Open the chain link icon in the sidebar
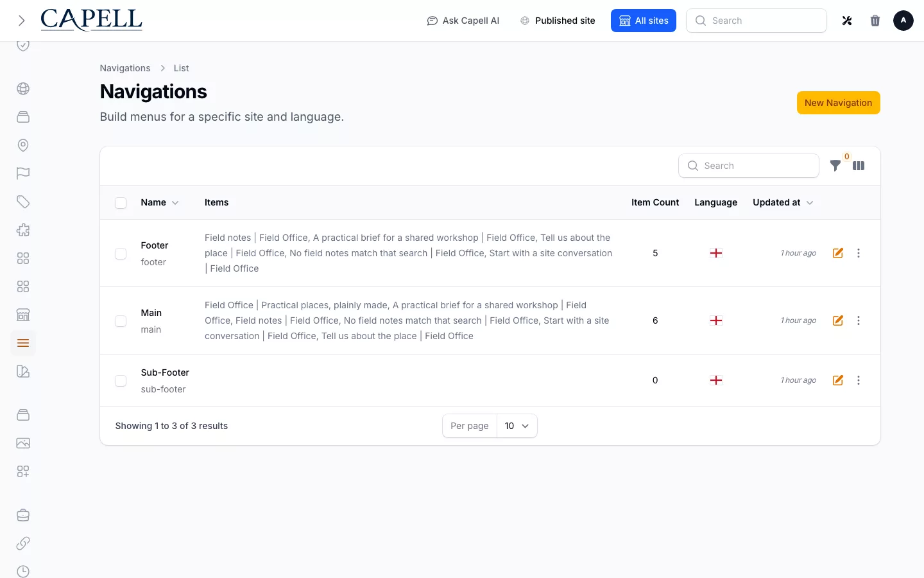 pos(23,543)
